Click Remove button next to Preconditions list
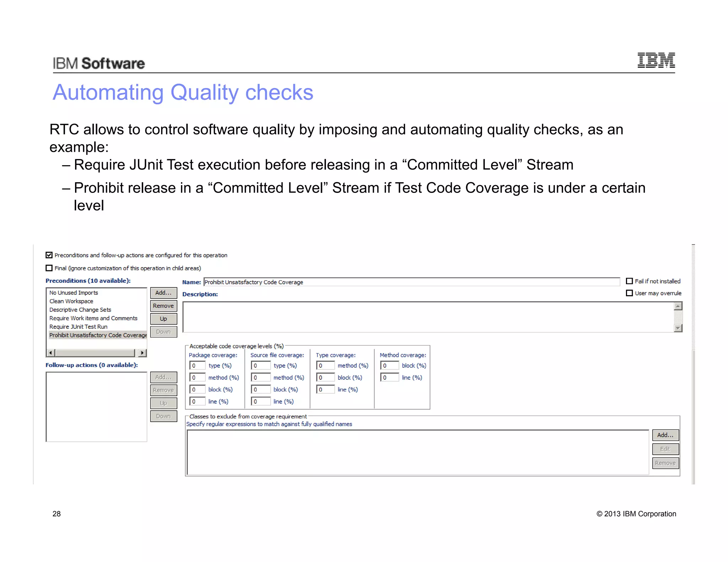The image size is (728, 562). [164, 306]
